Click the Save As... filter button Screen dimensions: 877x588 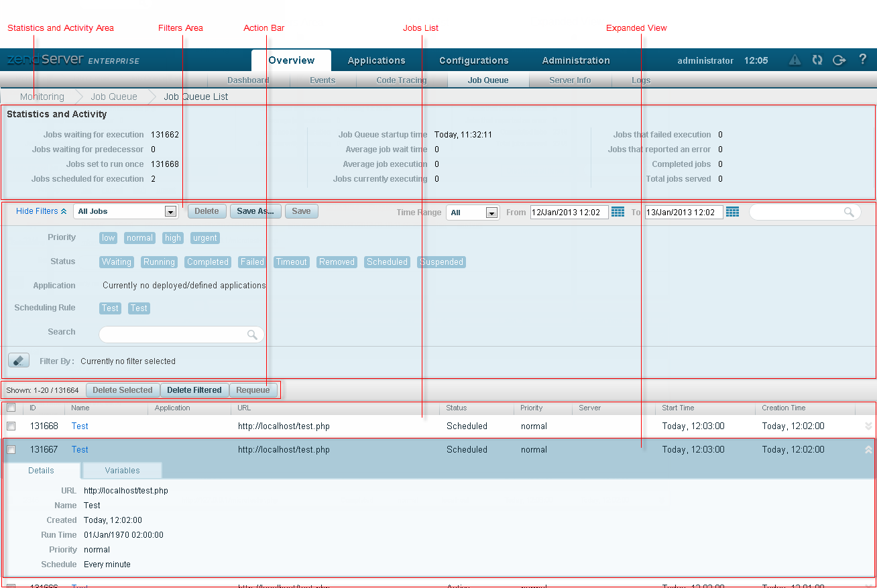pos(255,211)
